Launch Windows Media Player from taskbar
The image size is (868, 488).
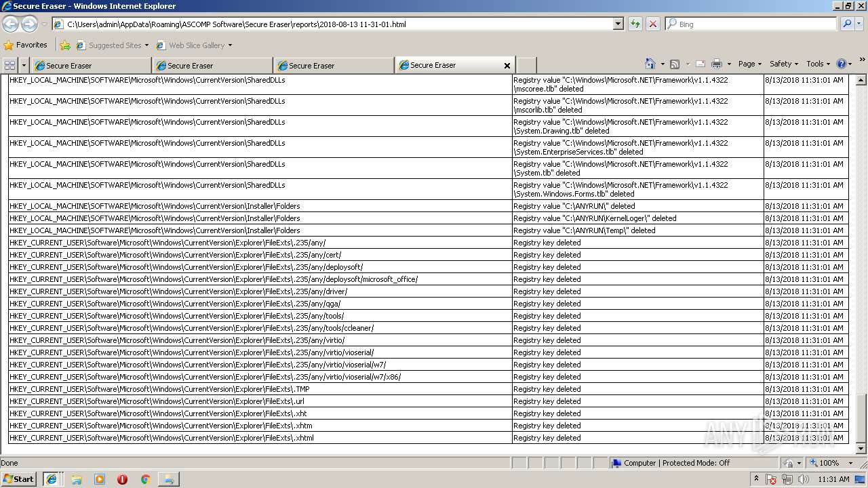100,479
